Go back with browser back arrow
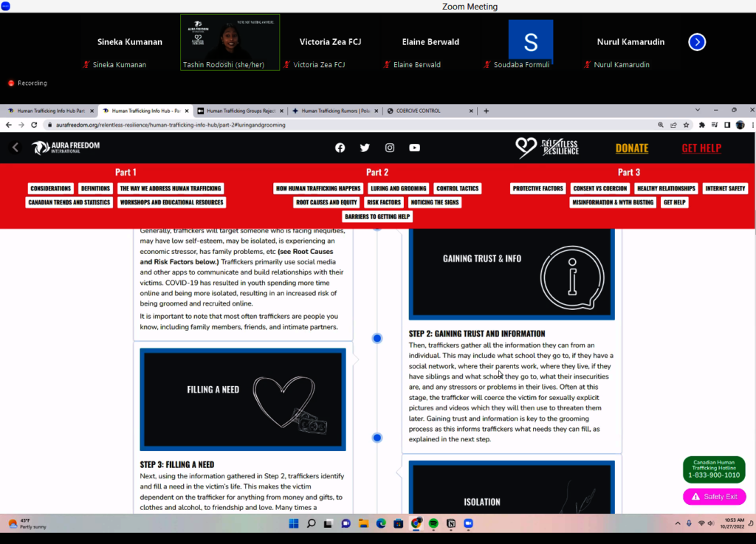Screen dimensions: 756x544 [x=9, y=125]
